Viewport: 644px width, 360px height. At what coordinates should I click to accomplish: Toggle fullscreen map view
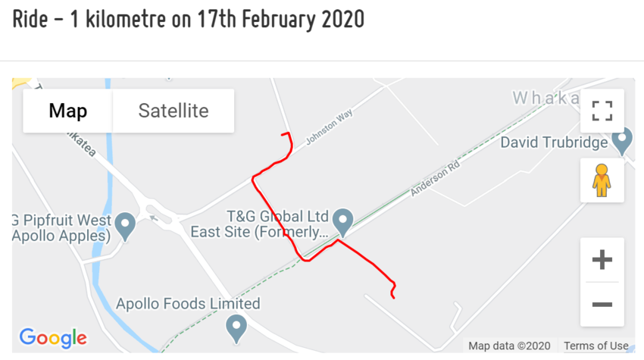(x=602, y=111)
